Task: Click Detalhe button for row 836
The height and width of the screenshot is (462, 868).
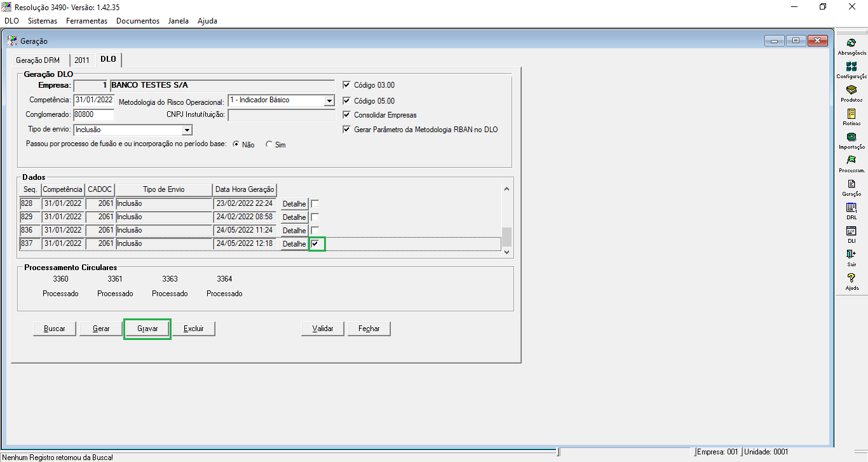Action: [294, 230]
